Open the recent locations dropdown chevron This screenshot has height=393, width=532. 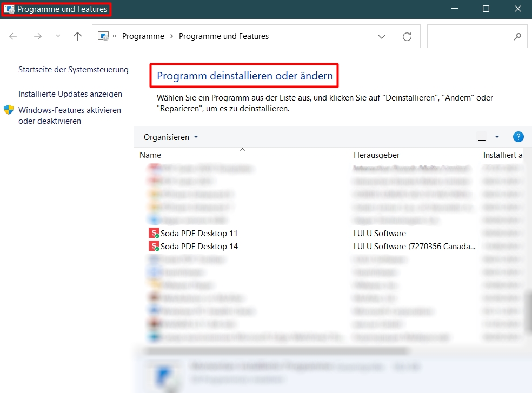tap(58, 36)
